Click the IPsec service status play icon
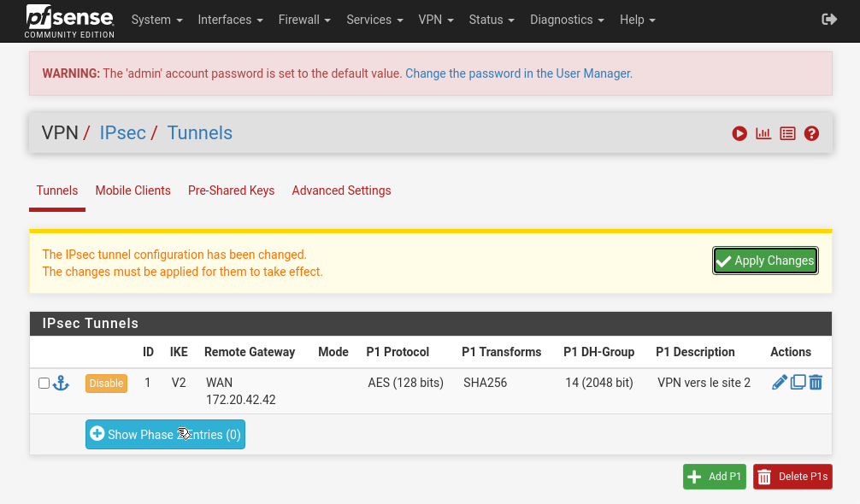This screenshot has height=504, width=860. point(739,133)
